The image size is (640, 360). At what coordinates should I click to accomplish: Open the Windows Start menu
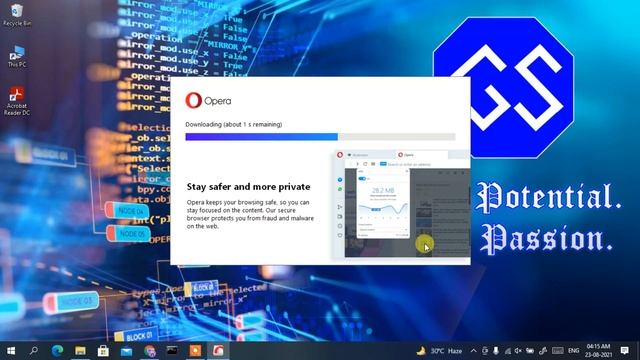(11, 351)
